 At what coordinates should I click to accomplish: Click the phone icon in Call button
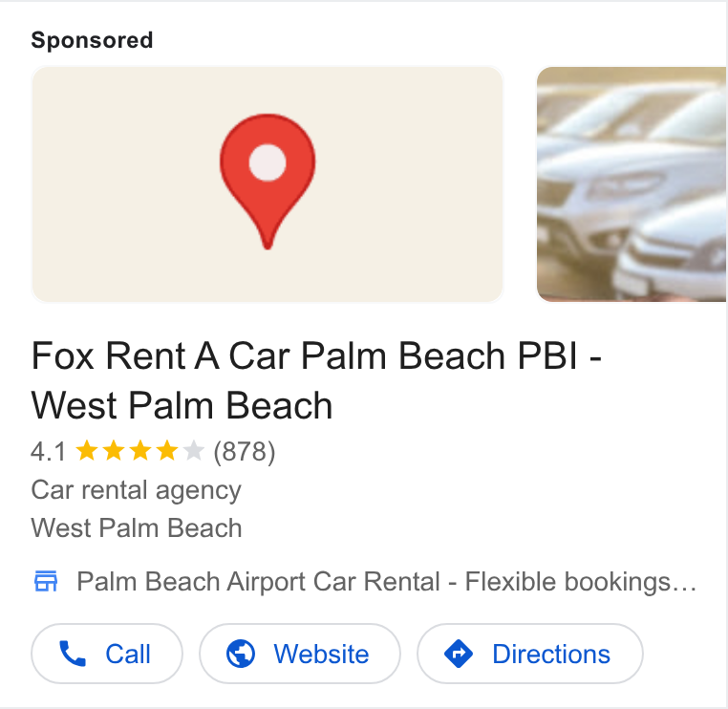(73, 654)
